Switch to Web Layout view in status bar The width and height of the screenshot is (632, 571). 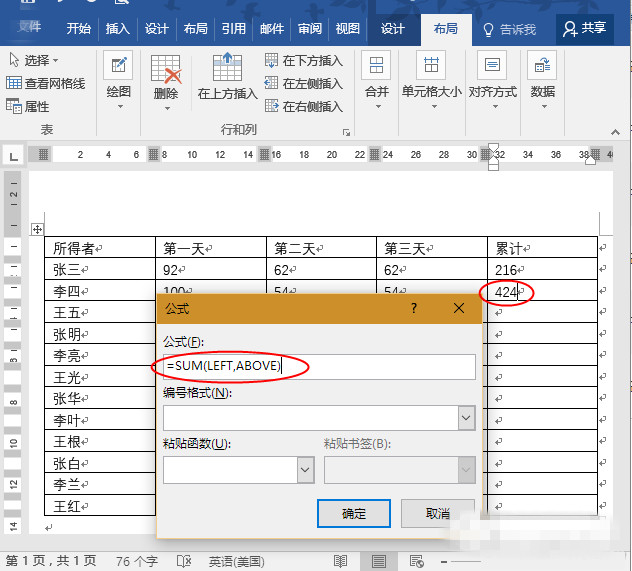coord(418,561)
